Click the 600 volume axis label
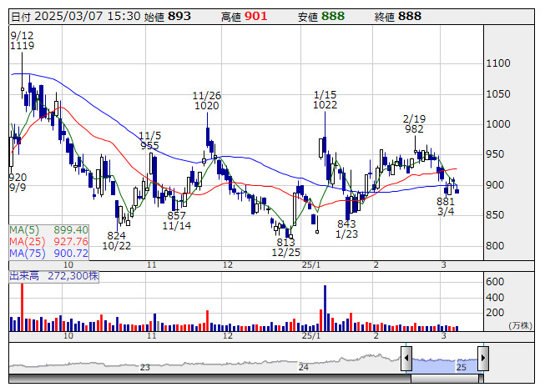The height and width of the screenshot is (392, 545). coord(495,282)
